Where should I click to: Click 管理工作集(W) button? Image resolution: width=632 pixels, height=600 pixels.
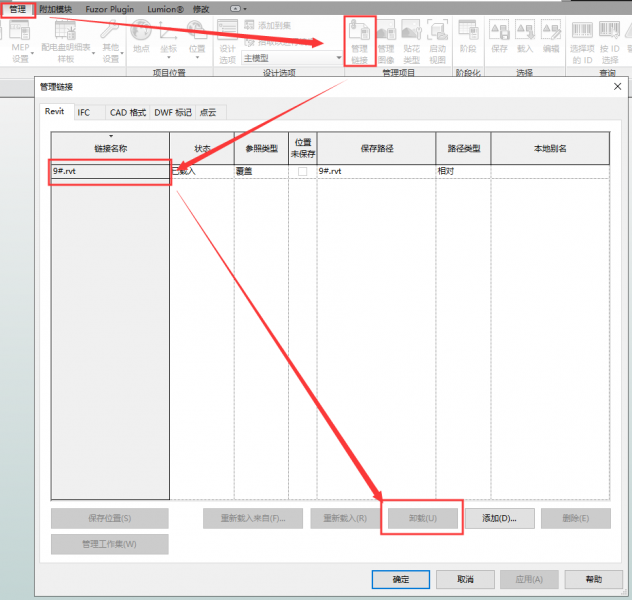(x=110, y=544)
